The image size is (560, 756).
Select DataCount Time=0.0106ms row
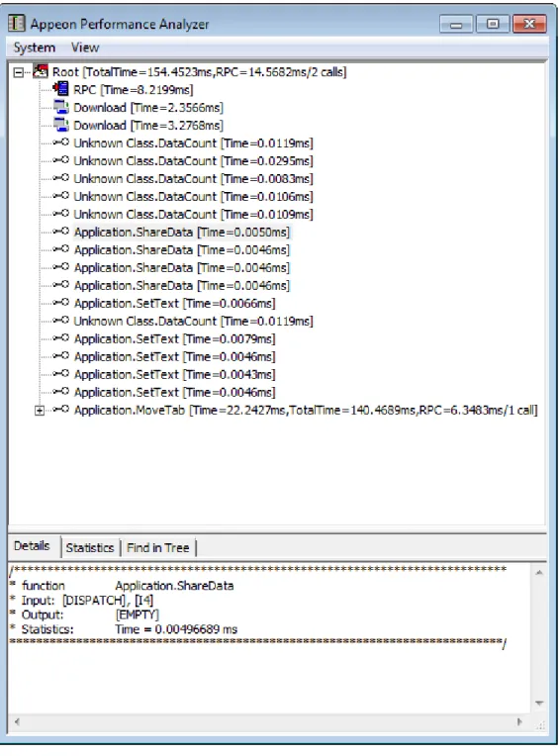(193, 197)
